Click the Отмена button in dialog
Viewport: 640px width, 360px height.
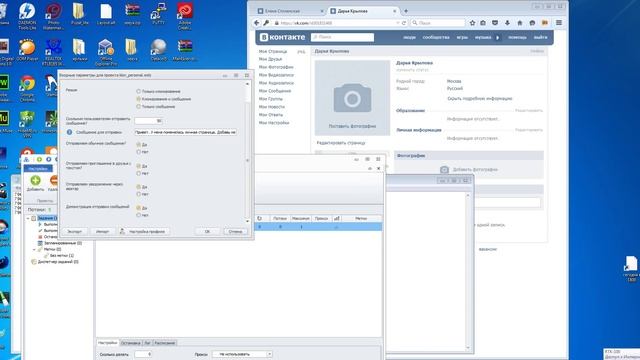tap(236, 231)
